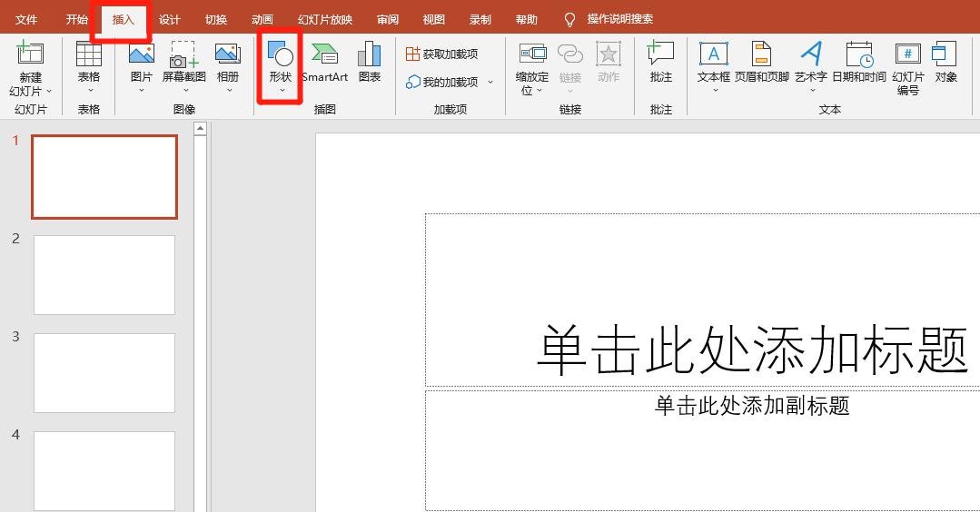Insert a SmartArt graphic
Image resolution: width=980 pixels, height=512 pixels.
click(325, 63)
